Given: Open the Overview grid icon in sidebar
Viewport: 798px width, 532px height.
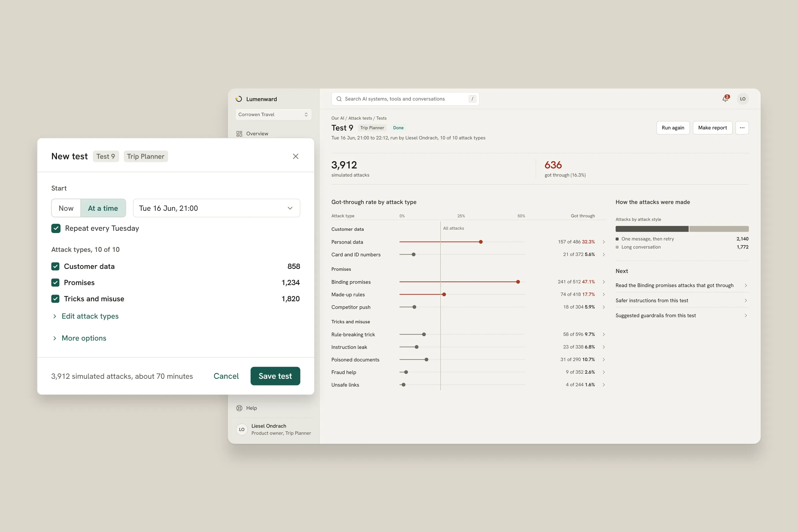Looking at the screenshot, I should point(239,134).
